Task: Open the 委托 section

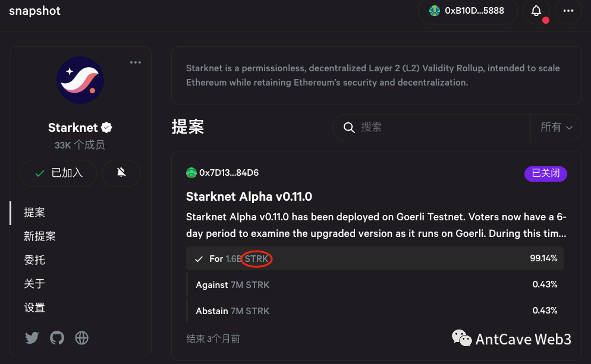Action: 35,259
